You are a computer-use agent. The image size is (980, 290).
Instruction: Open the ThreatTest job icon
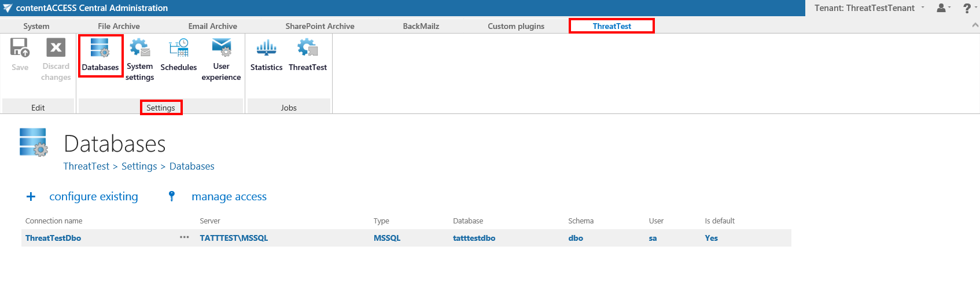click(x=308, y=48)
